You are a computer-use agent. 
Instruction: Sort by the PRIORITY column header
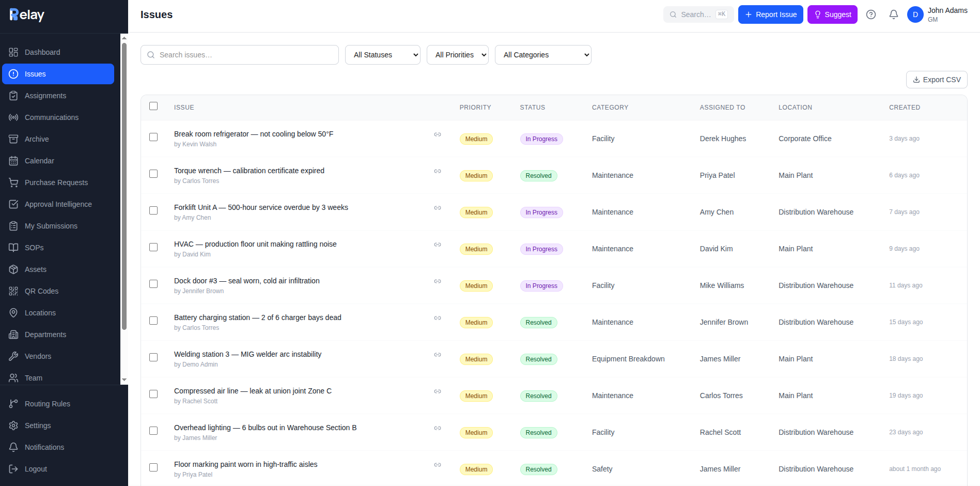click(475, 108)
